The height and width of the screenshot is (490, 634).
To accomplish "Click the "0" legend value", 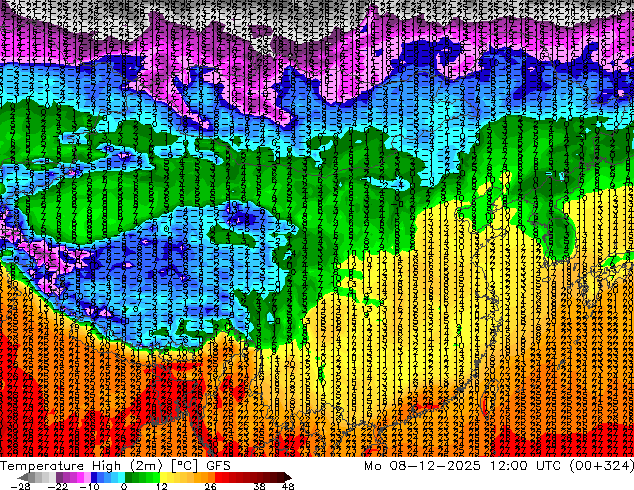I will [124, 486].
